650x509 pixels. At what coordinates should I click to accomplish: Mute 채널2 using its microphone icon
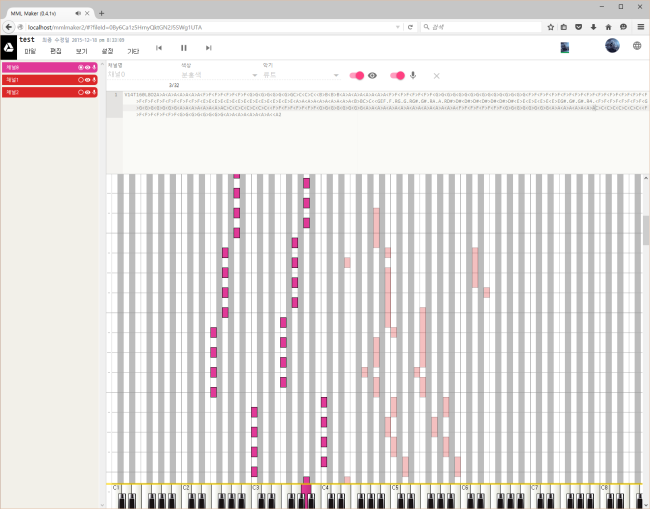(x=94, y=92)
